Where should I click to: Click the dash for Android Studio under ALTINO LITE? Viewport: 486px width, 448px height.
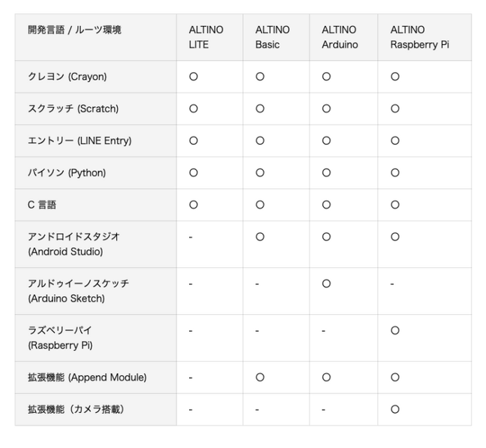pyautogui.click(x=190, y=237)
